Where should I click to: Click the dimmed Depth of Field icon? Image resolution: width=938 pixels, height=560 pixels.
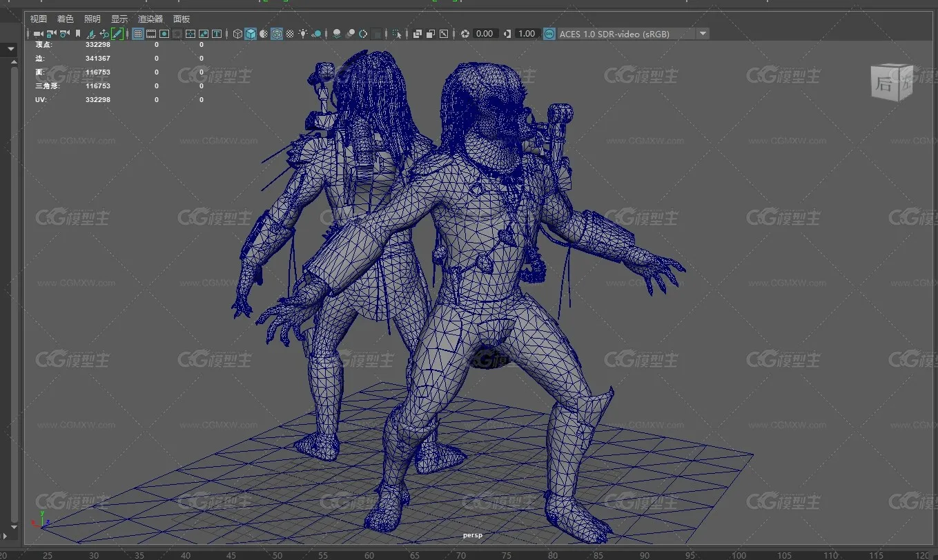pos(376,34)
